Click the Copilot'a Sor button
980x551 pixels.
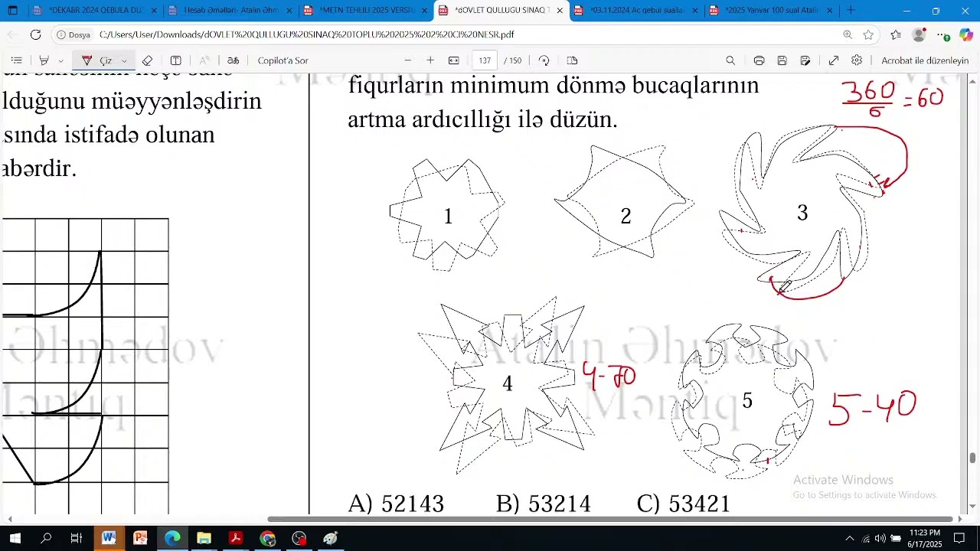coord(283,60)
